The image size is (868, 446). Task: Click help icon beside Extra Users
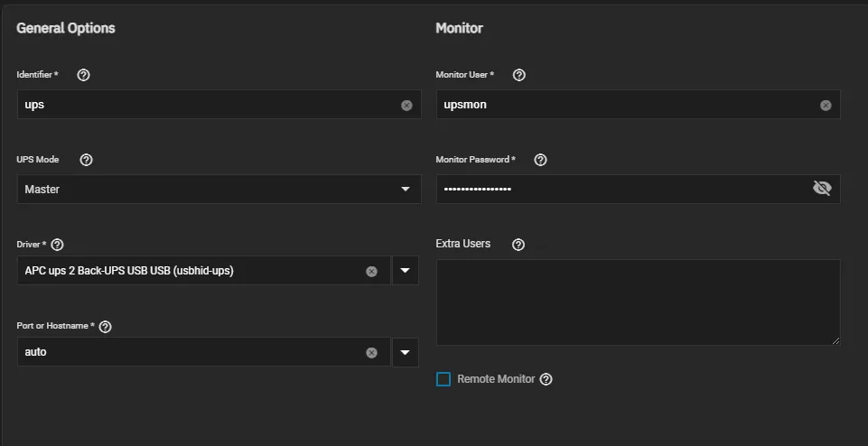tap(518, 245)
